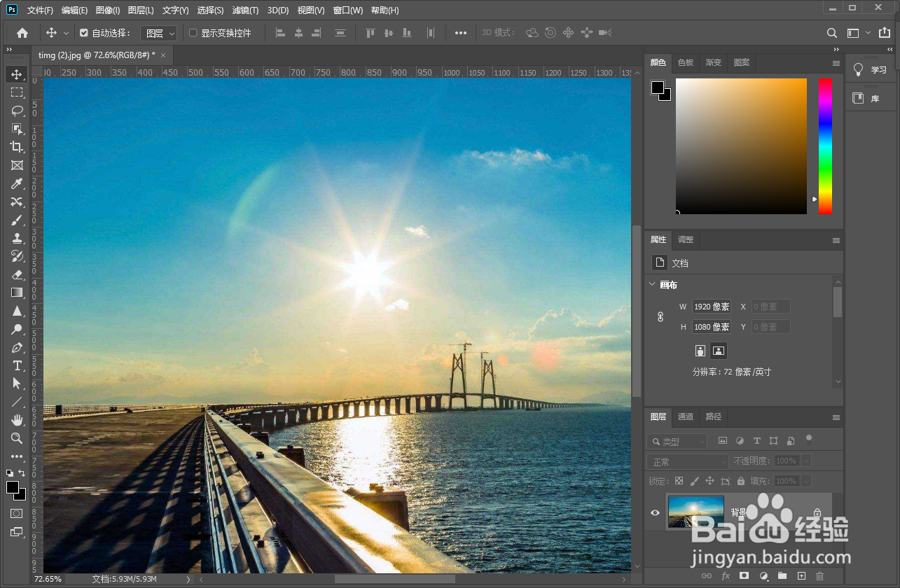
Task: Select the Eraser tool
Action: [x=17, y=274]
